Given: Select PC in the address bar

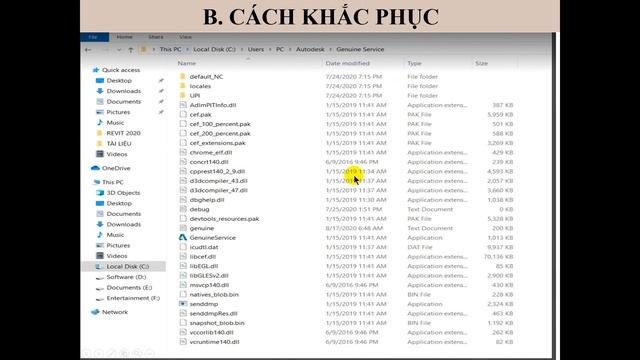Looking at the screenshot, I should 280,49.
